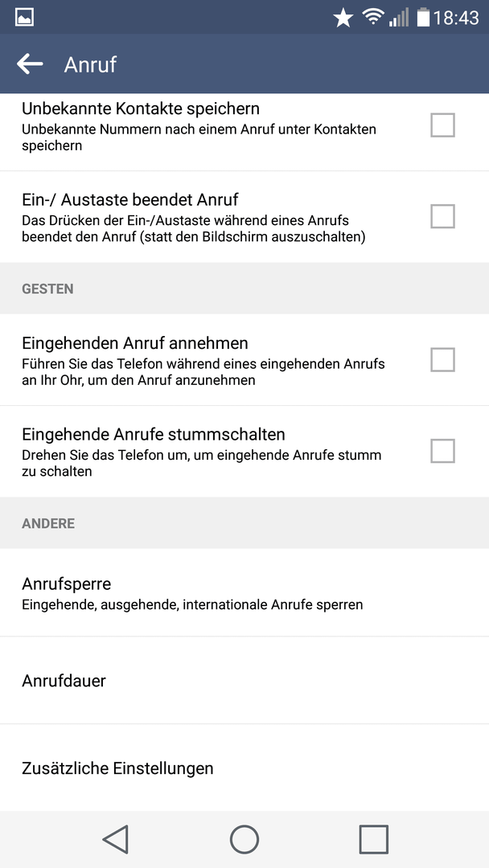Screen dimensions: 489x868
Task: Check the Ein-/Austaste beendet Anruf box
Action: click(x=442, y=216)
